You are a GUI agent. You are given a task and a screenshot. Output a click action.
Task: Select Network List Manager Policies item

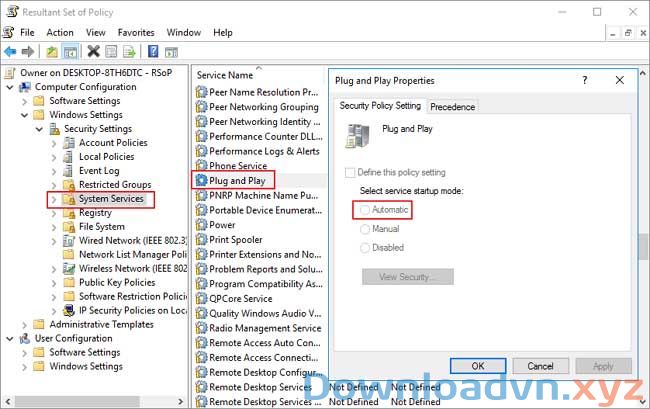click(x=133, y=254)
